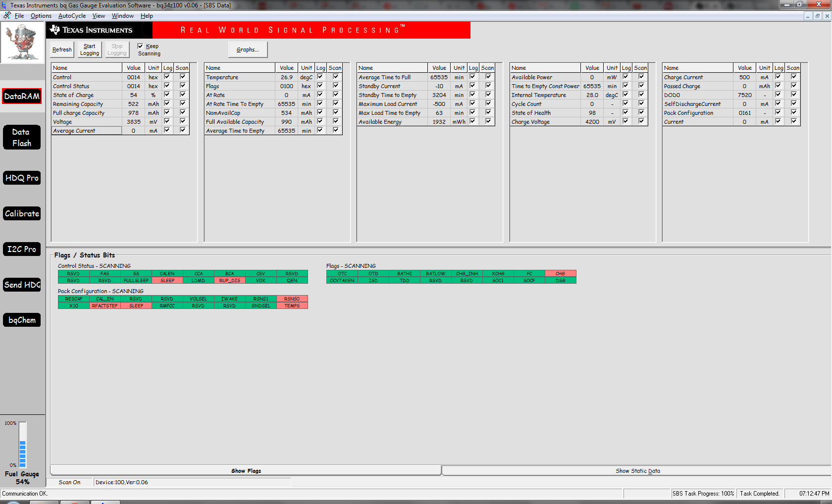The height and width of the screenshot is (504, 832).
Task: Click the BATLOW flag cell
Action: [436, 274]
